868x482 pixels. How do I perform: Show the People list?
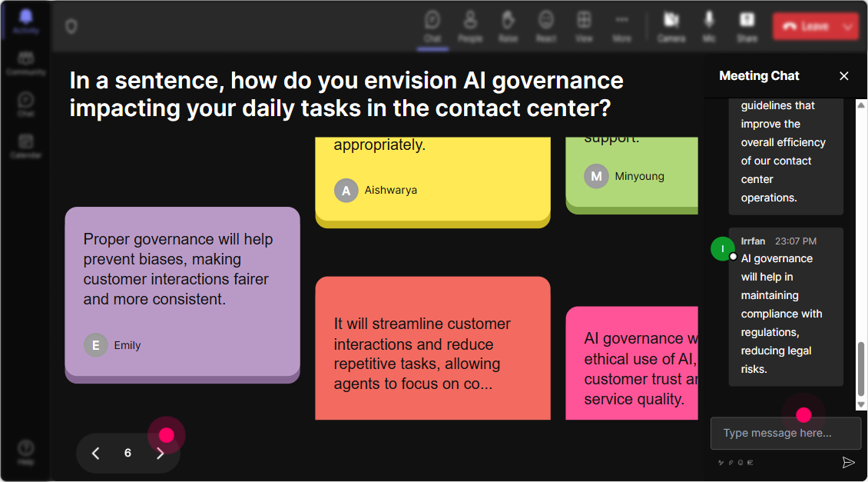(470, 26)
